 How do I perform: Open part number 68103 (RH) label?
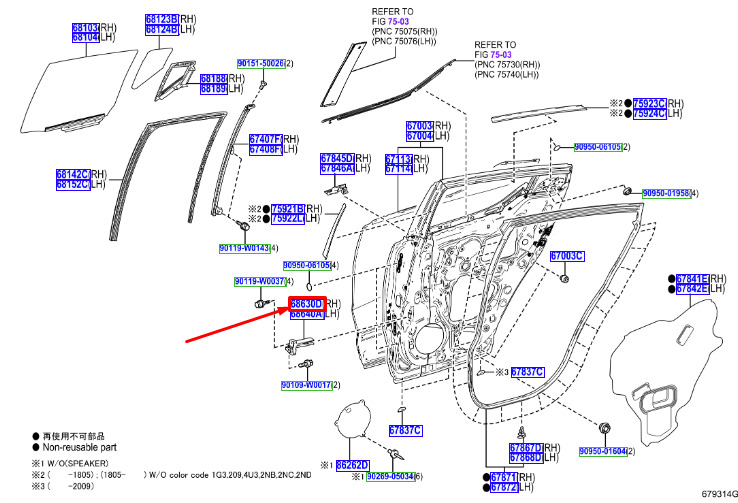86,28
